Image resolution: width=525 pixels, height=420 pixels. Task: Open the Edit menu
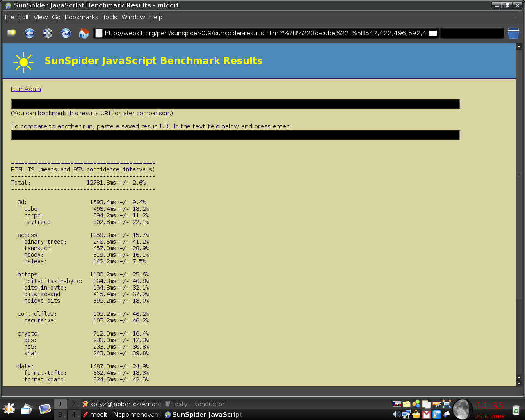[x=24, y=17]
